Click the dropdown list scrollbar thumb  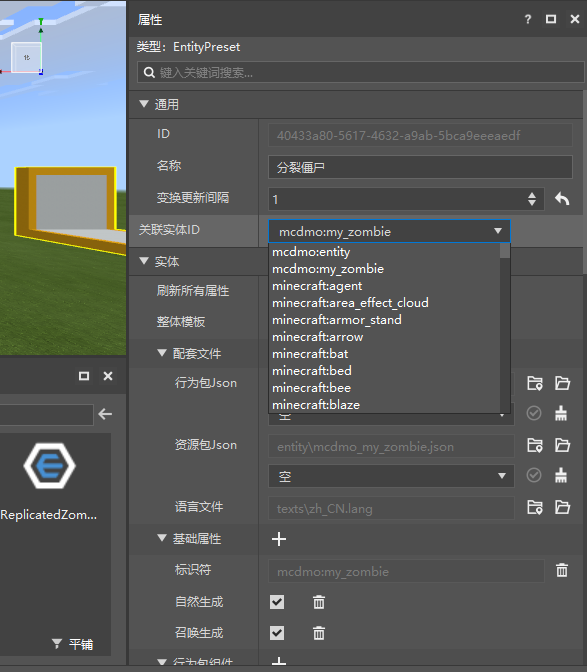(x=505, y=251)
